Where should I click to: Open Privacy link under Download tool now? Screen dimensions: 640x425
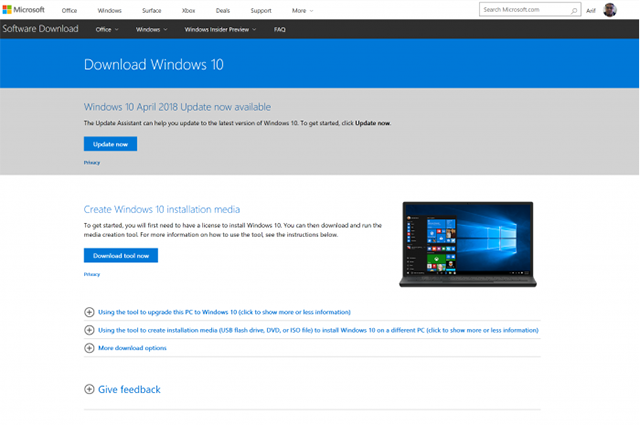pos(92,274)
